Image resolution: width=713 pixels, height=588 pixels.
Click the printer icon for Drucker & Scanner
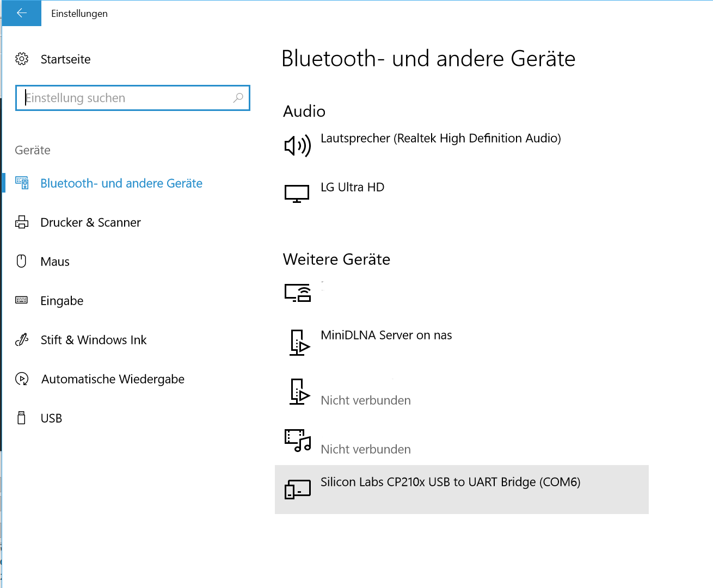tap(22, 222)
